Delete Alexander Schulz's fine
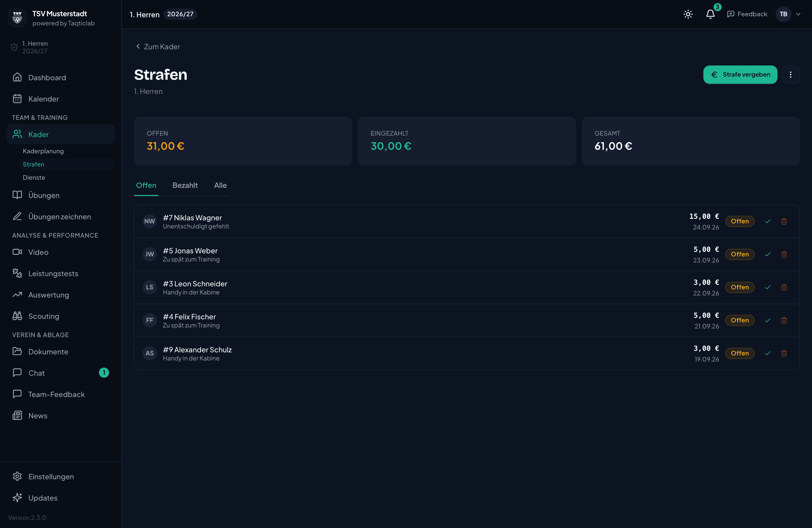Screen dimensions: 812x528 click(x=784, y=353)
